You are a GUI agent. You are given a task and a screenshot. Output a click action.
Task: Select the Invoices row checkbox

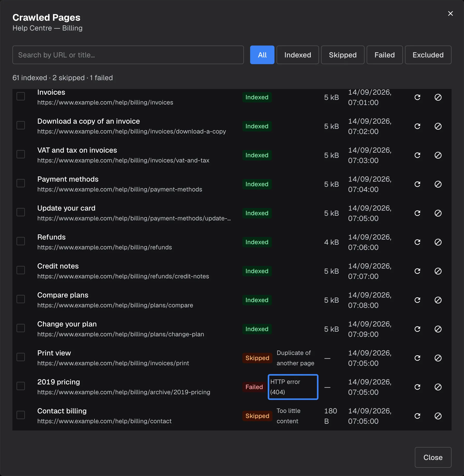click(21, 96)
